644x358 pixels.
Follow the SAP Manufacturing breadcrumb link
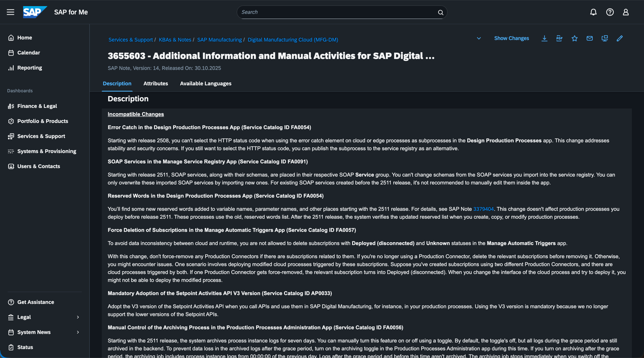[219, 40]
